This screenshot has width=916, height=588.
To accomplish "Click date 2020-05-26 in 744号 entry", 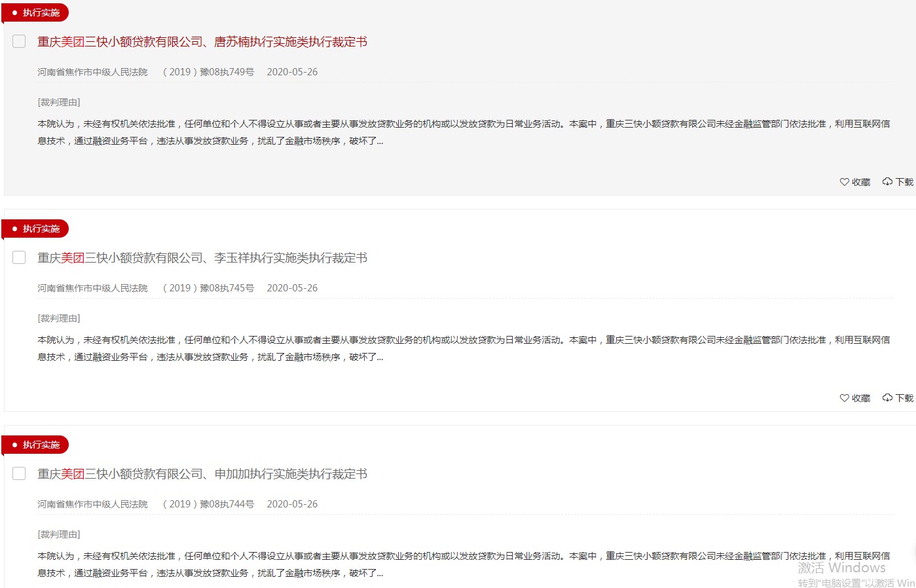I will click(292, 504).
